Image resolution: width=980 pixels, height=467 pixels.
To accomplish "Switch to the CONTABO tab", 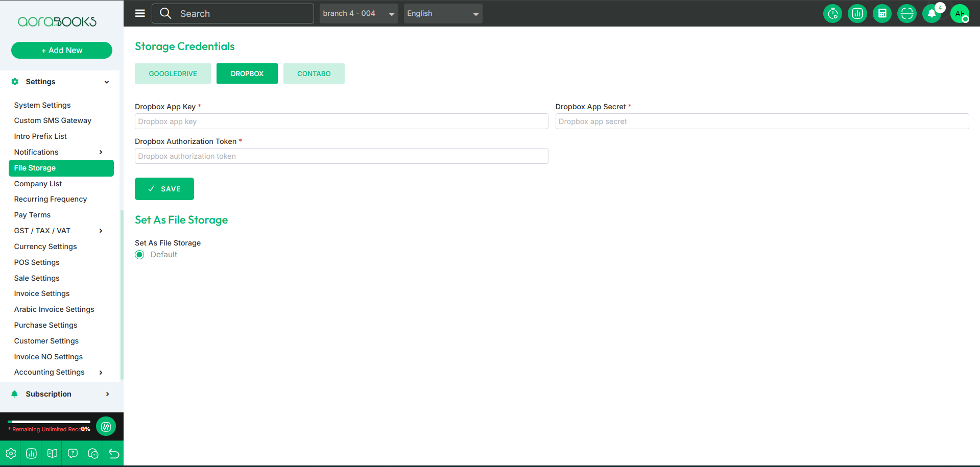I will pyautogui.click(x=314, y=73).
